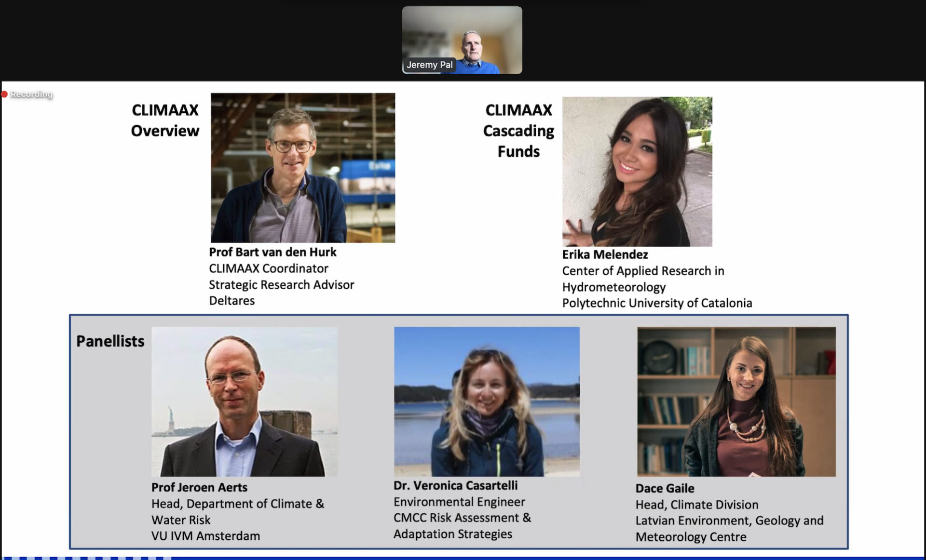
Task: Click the Recording status text
Action: coord(31,94)
